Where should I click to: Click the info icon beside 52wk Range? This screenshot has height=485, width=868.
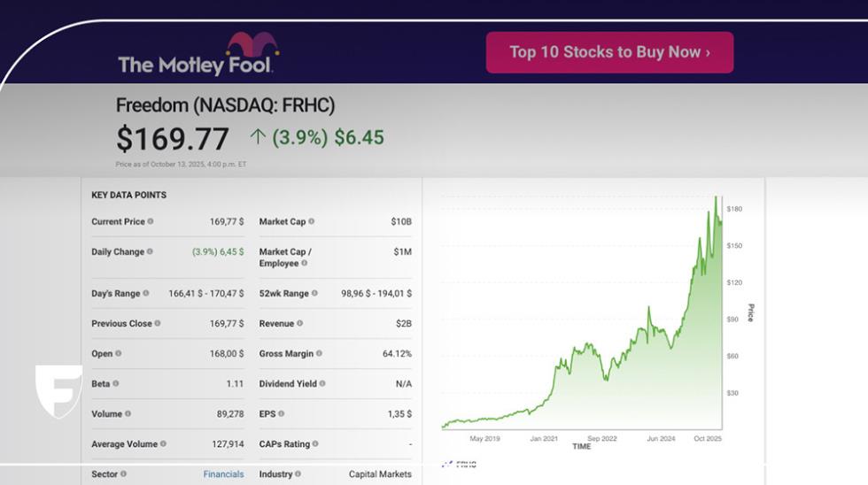[315, 293]
